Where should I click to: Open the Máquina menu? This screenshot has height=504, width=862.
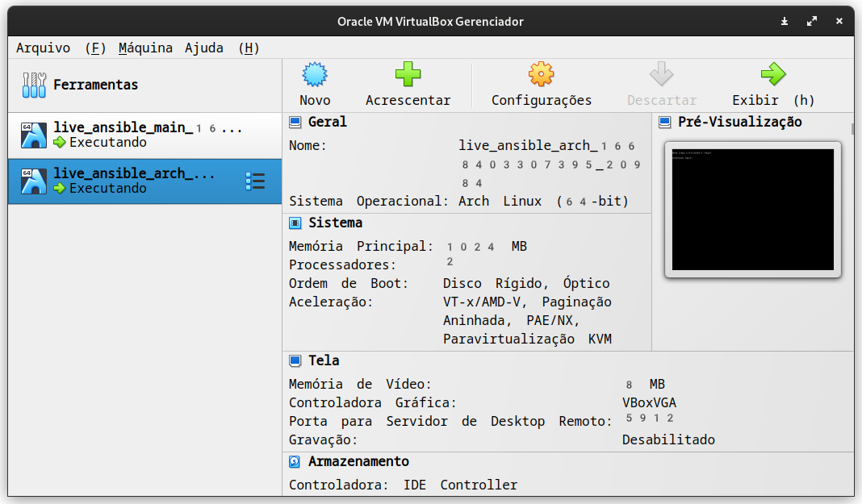click(x=145, y=48)
